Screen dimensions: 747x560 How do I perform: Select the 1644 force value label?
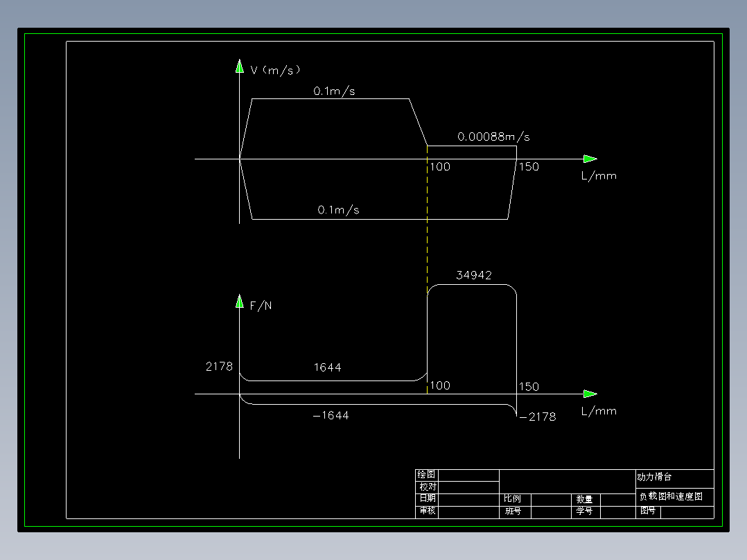tap(327, 367)
